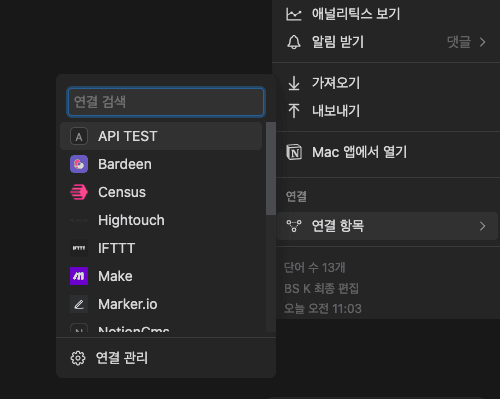This screenshot has height=399, width=500.
Task: Choose Mac 앱에서 열기
Action: click(387, 152)
